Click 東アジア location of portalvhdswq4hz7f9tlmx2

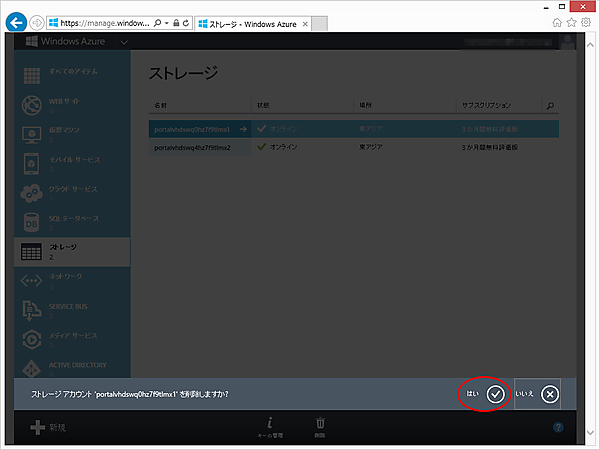click(x=370, y=147)
